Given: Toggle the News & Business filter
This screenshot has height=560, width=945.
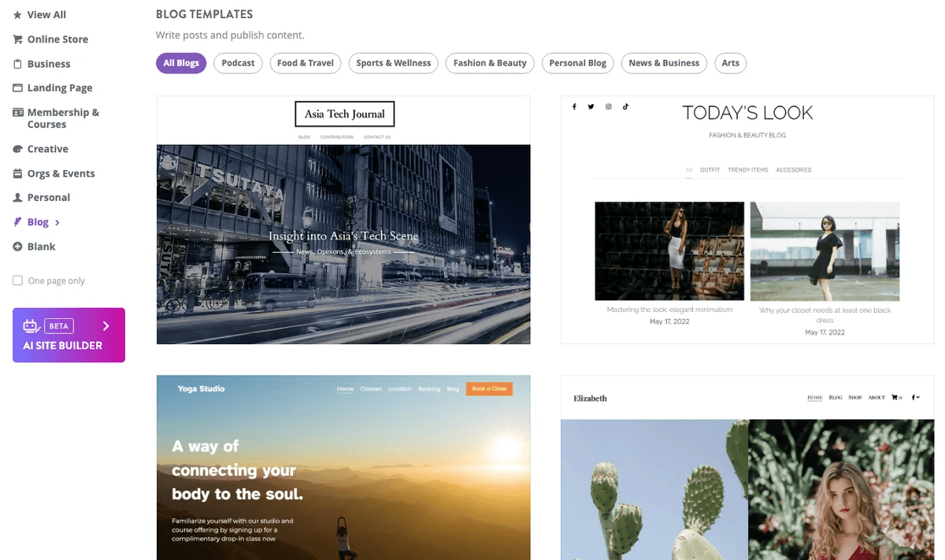Looking at the screenshot, I should click(x=664, y=62).
